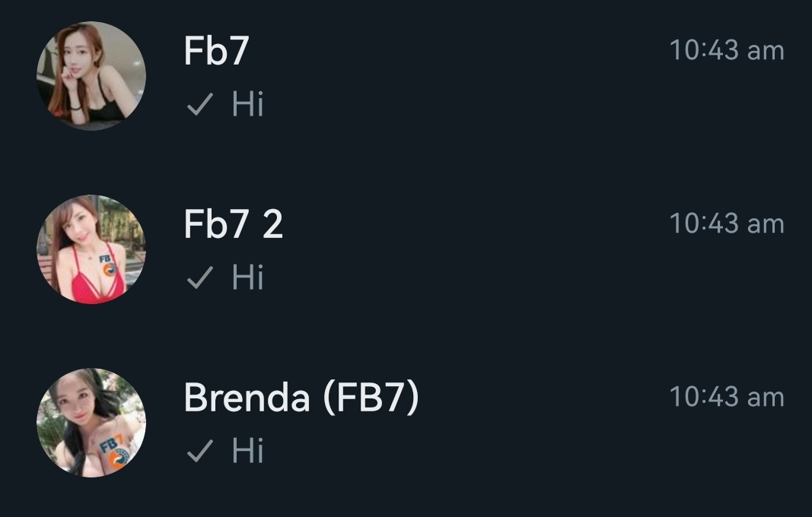Click the sent checkmark under Brenda (FB7)

point(198,452)
